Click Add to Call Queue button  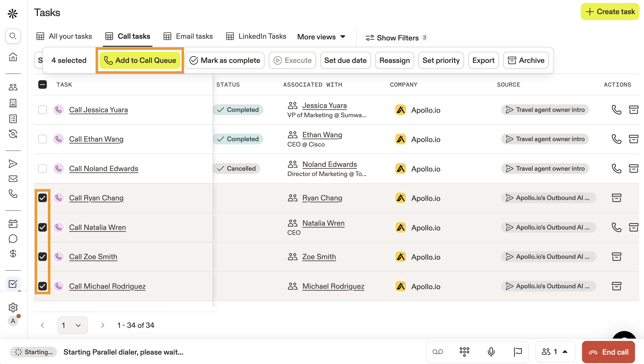tap(140, 60)
